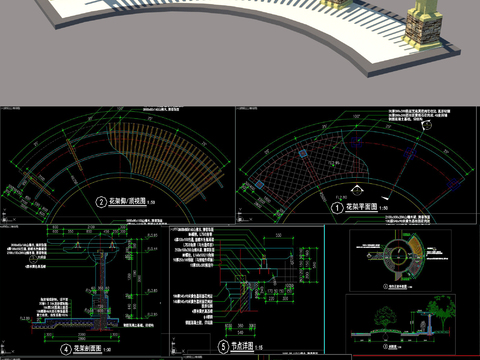
Task: Click the dark blue column marker near compass
Action: pos(410,153)
